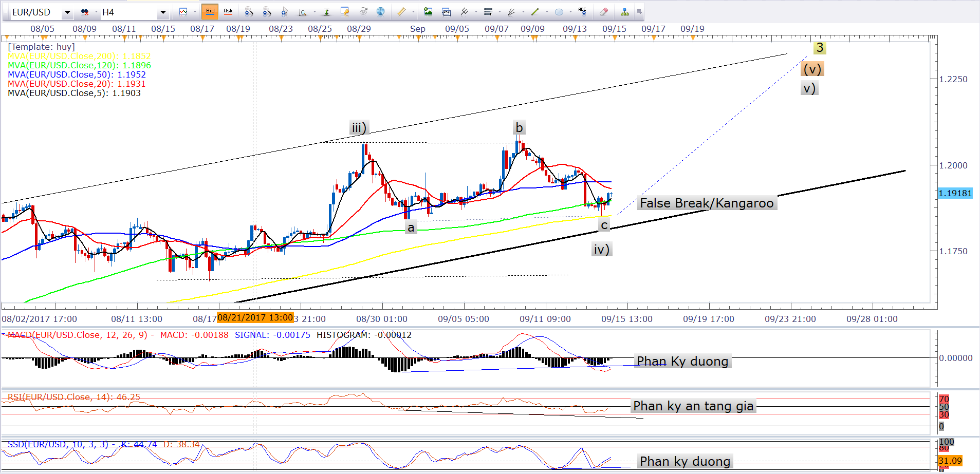Click the zoom out magnifier icon

(x=266, y=12)
